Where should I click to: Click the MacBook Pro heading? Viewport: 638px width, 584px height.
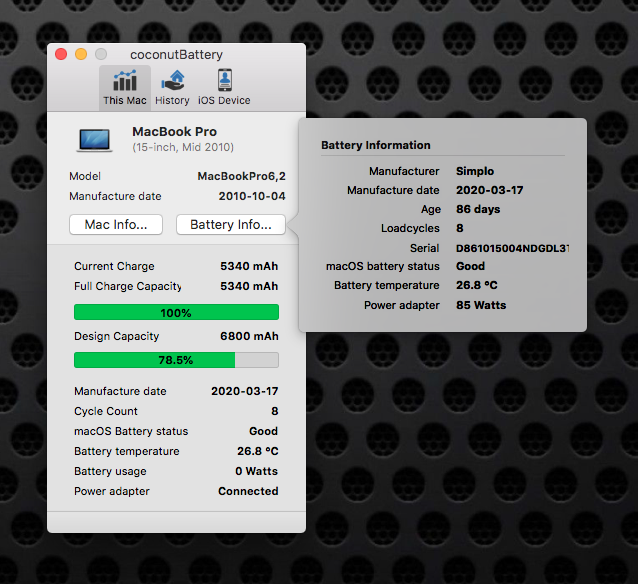point(175,131)
